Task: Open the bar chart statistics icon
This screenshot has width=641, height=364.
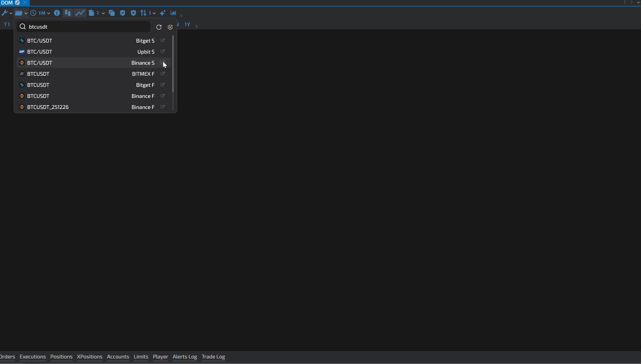Action: [x=173, y=13]
